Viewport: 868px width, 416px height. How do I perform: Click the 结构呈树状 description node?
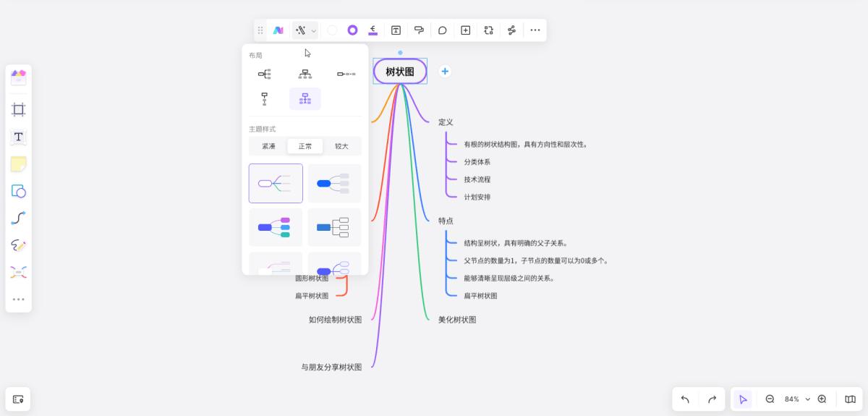tap(516, 243)
